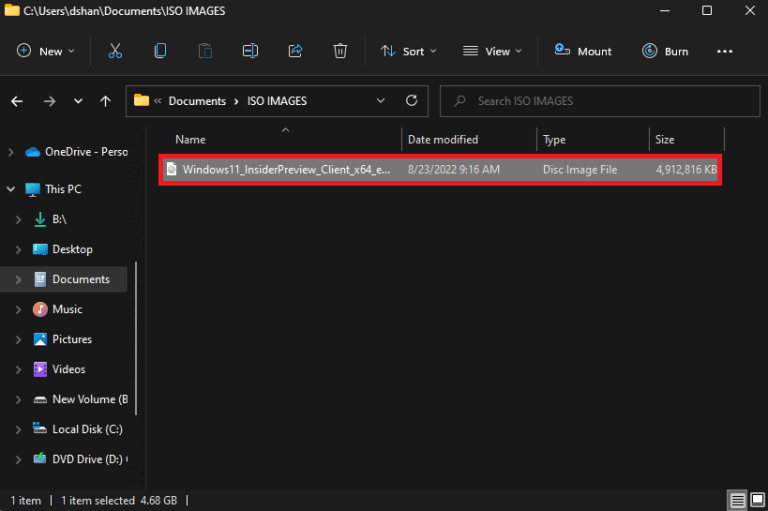Click the Refresh icon beside address bar
Screen dimensions: 768x511
[411, 101]
